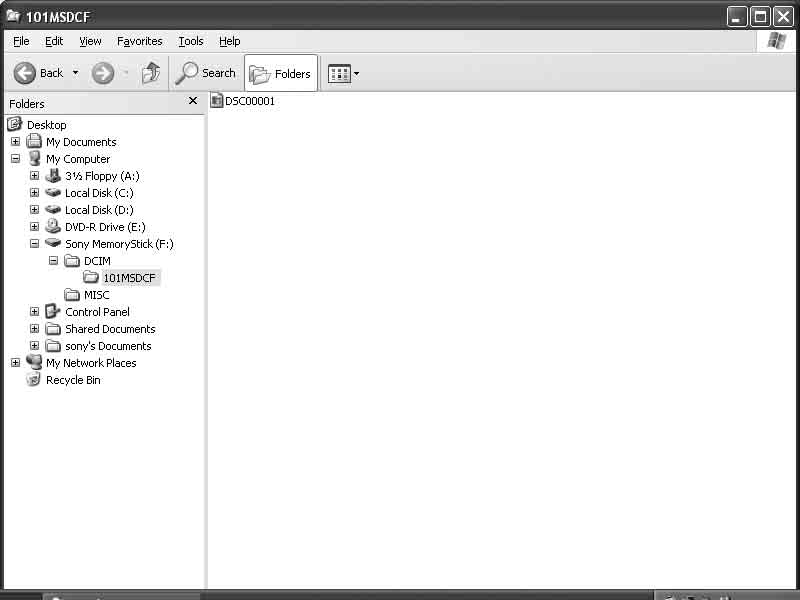Viewport: 800px width, 600px height.
Task: Click the sony's Documents folder icon
Action: pyautogui.click(x=53, y=346)
